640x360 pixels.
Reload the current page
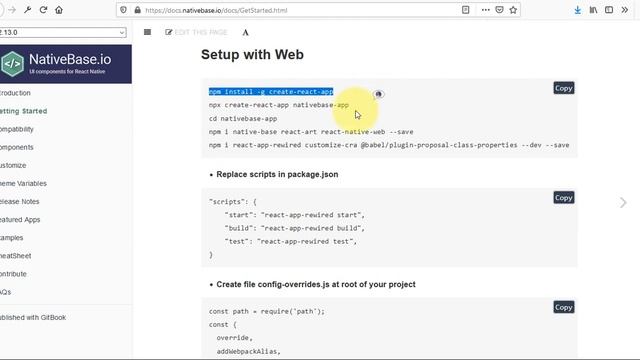coord(43,10)
